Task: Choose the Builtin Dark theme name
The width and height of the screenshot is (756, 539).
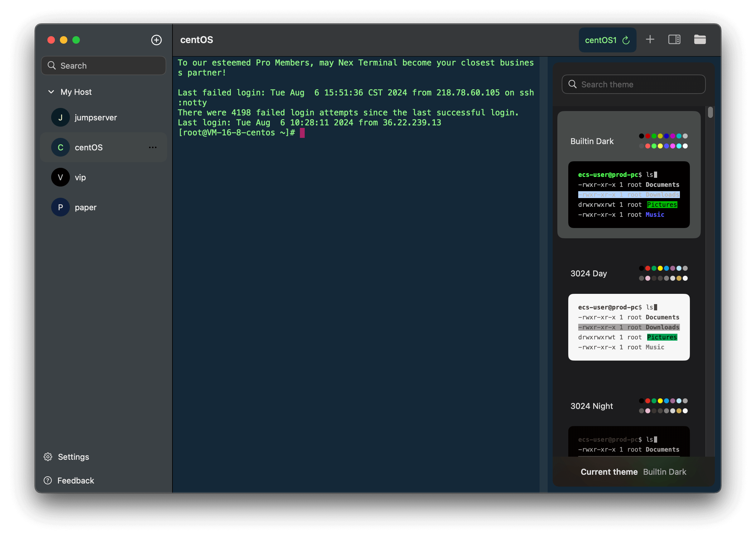Action: (592, 141)
